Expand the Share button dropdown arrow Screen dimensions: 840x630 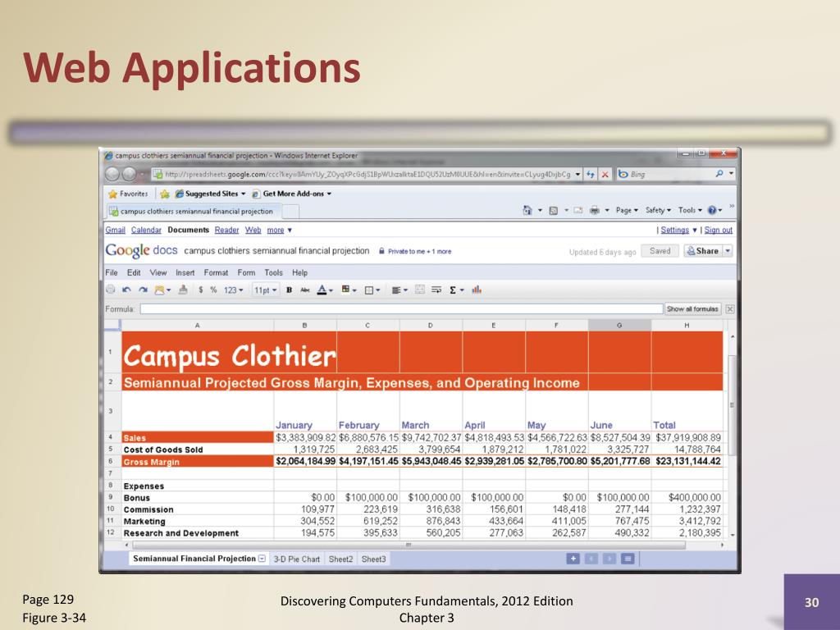(728, 251)
